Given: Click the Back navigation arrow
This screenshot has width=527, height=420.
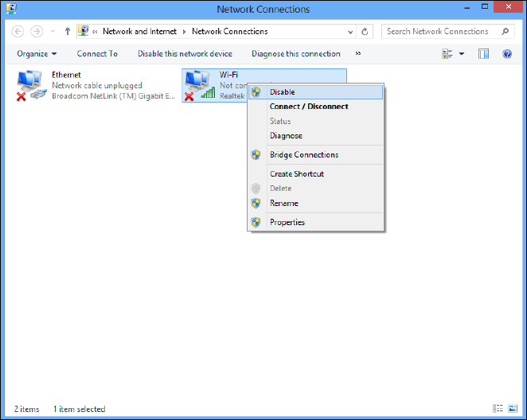Looking at the screenshot, I should (x=18, y=32).
